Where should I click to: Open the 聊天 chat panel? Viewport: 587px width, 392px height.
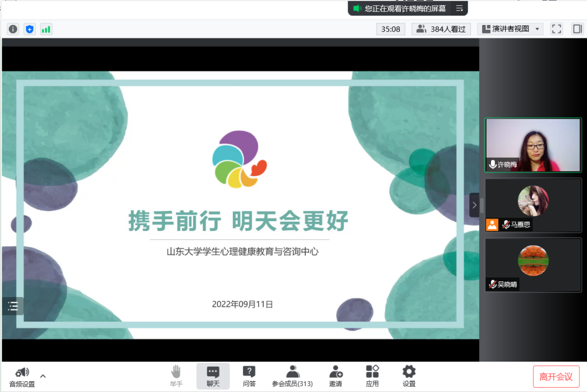pos(213,376)
